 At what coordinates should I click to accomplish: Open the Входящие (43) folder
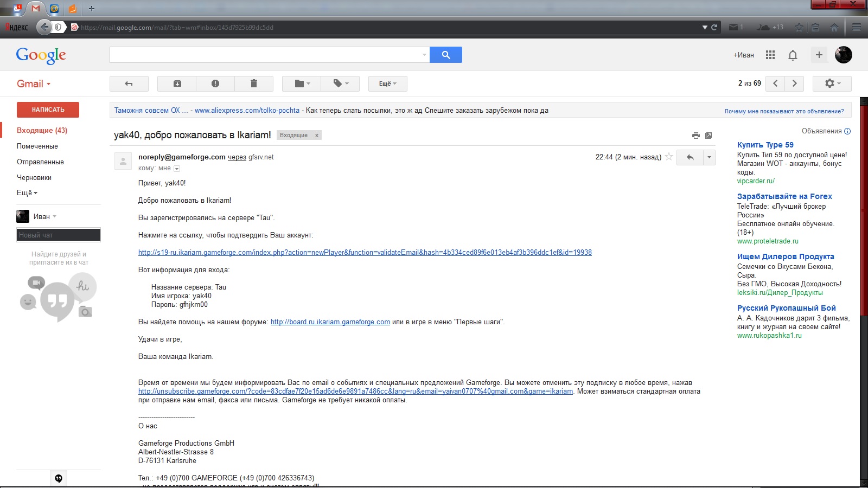(x=42, y=130)
